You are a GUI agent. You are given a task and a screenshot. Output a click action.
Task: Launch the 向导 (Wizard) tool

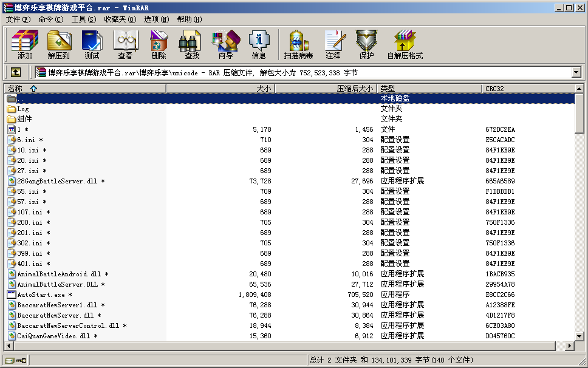(x=225, y=44)
